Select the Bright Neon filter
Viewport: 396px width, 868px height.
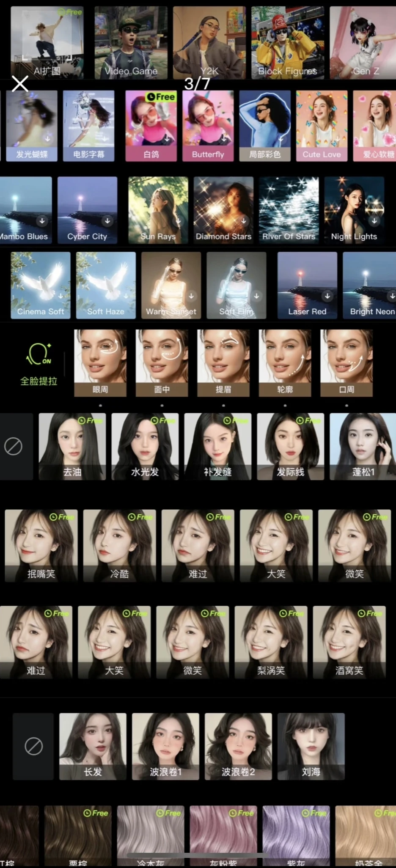(369, 285)
